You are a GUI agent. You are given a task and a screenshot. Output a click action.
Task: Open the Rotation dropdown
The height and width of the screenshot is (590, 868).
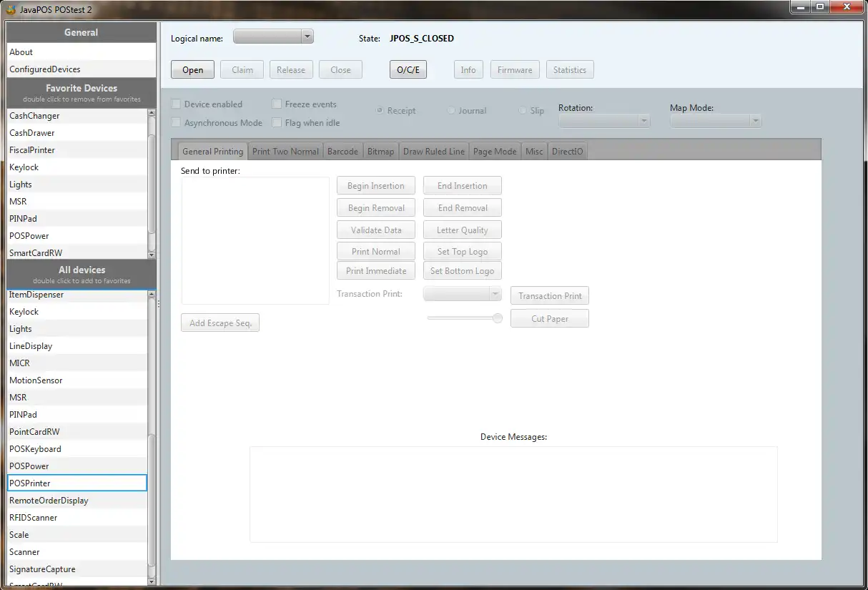[604, 121]
